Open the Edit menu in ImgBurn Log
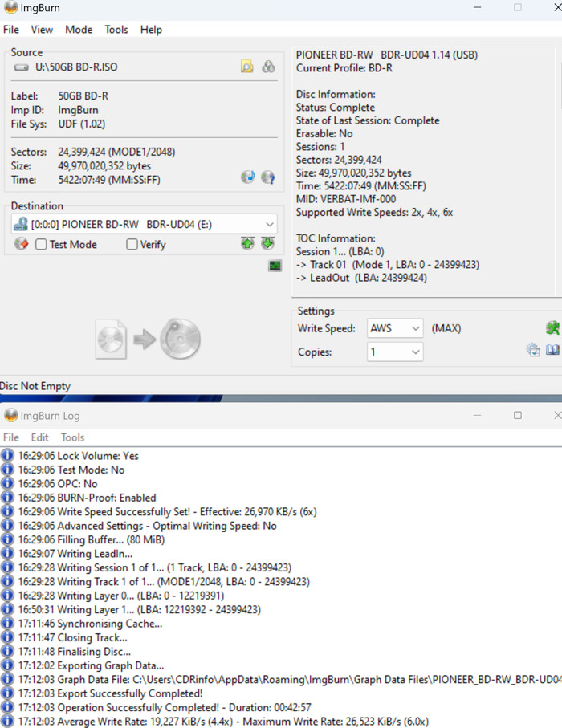This screenshot has height=728, width=562. click(40, 437)
